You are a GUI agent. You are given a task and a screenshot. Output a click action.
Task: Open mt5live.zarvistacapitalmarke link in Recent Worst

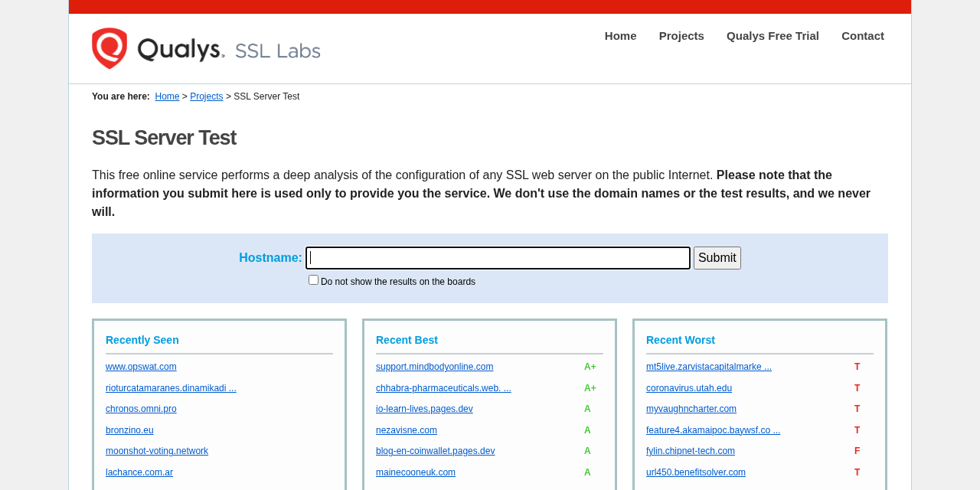[709, 367]
